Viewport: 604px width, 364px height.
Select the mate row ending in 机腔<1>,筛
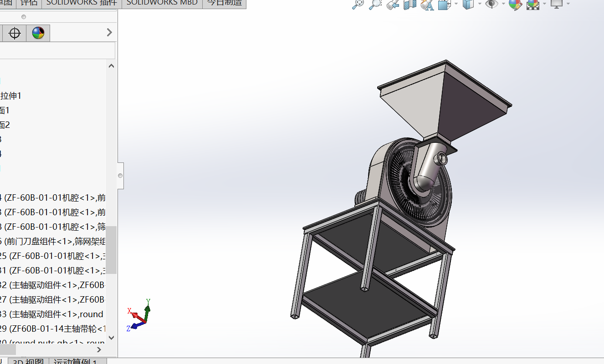tap(53, 227)
